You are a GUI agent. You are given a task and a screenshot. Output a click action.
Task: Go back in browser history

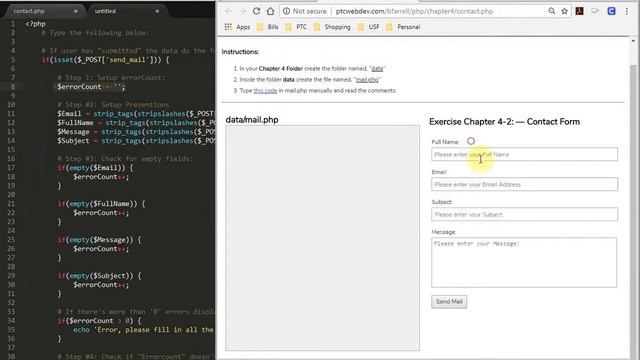click(x=228, y=11)
